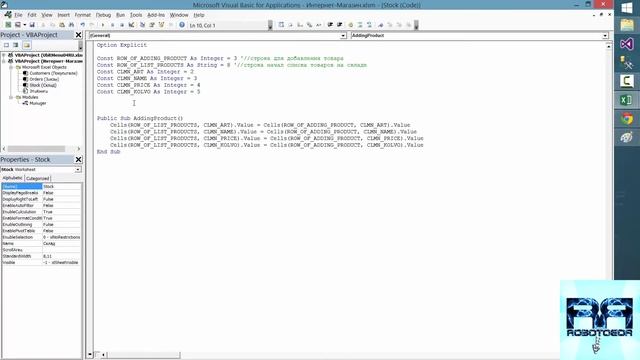Click View Code icon in Project panel
The width and height of the screenshot is (640, 360).
6,45
